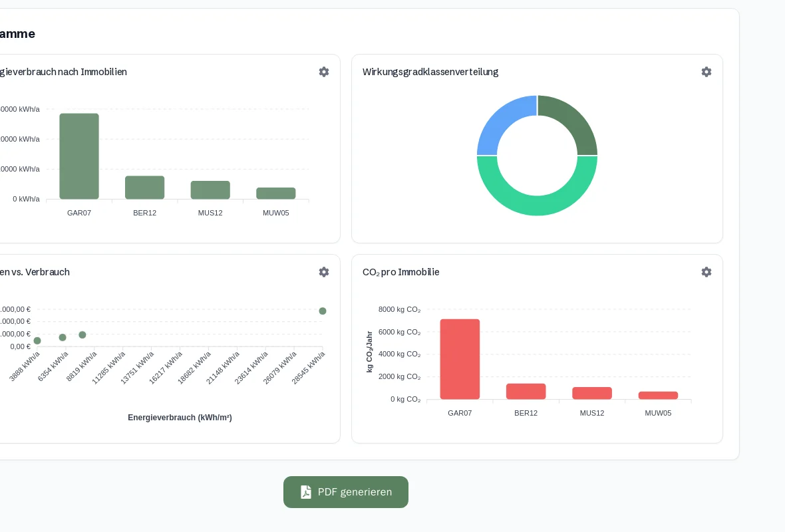
Task: Click the kg CO₂/Jahr axis label
Action: tap(369, 352)
